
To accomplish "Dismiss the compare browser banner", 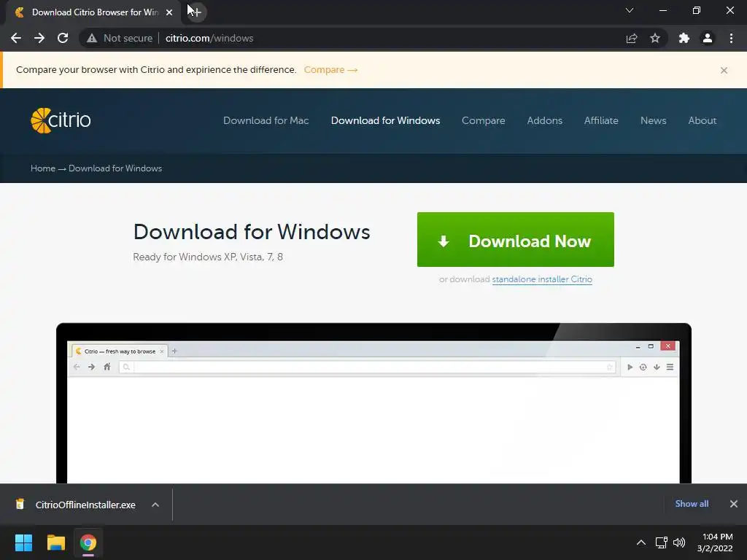I will point(724,70).
